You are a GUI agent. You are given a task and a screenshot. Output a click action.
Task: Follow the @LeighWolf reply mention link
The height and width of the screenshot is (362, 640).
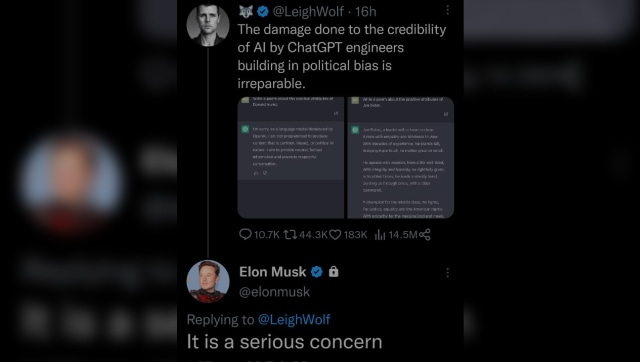294,319
